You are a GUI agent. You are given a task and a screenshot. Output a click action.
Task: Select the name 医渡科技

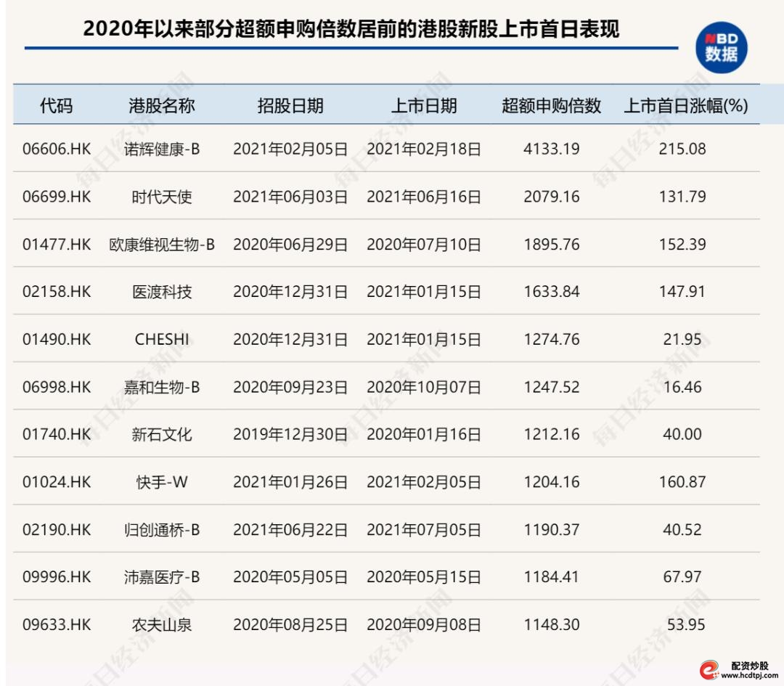tap(161, 292)
